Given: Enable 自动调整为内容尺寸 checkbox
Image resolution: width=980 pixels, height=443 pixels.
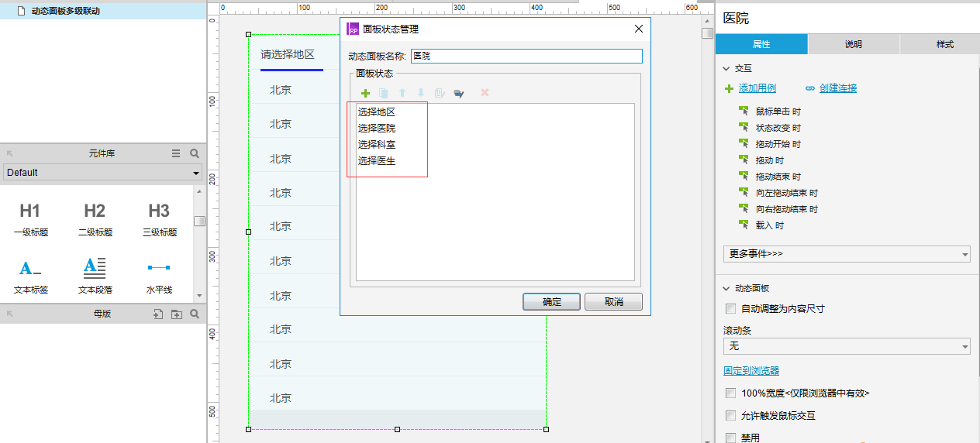Looking at the screenshot, I should point(730,308).
